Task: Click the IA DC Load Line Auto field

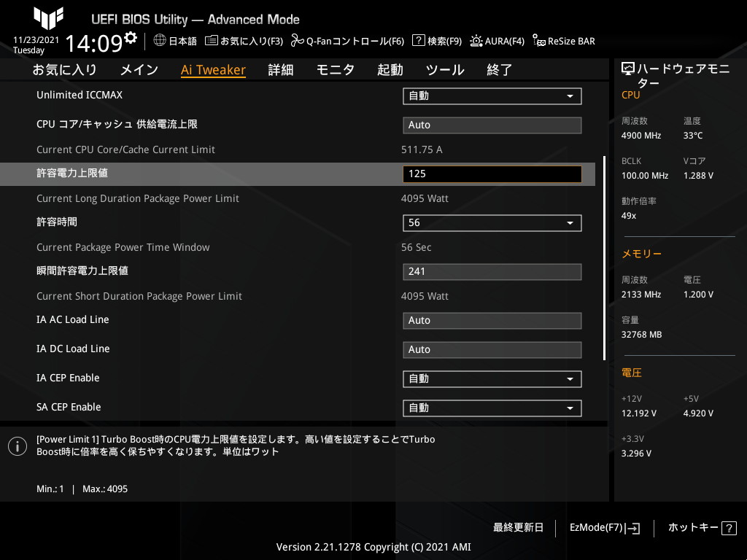Action: (x=492, y=350)
